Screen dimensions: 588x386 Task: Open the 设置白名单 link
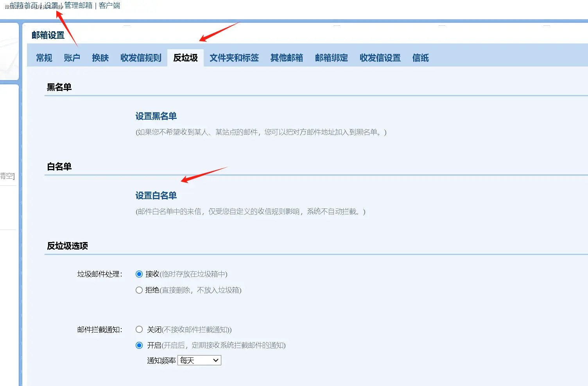coord(156,196)
